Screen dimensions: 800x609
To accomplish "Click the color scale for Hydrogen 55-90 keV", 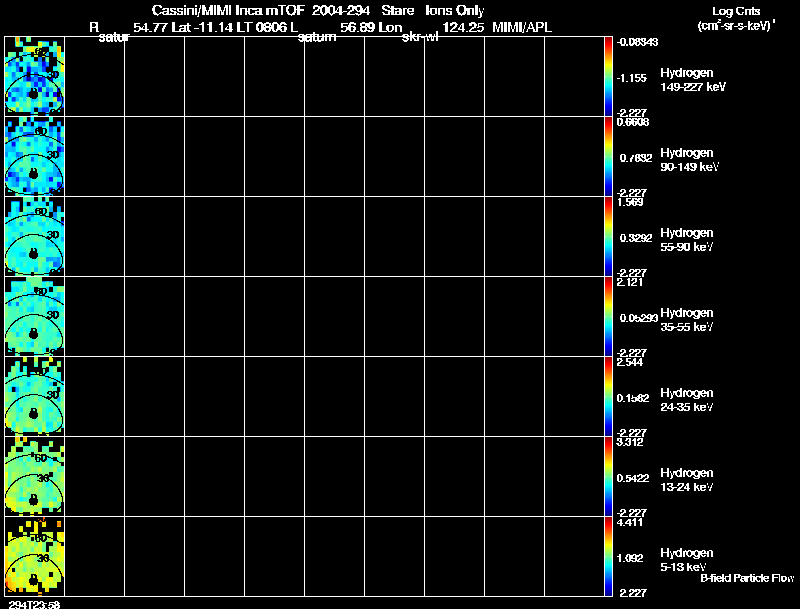I will [x=608, y=236].
